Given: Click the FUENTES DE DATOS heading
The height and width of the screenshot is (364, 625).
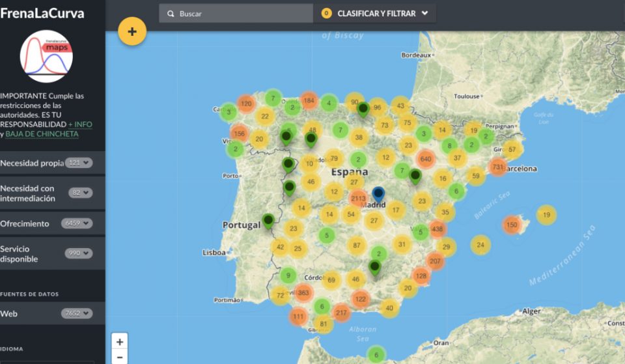Looking at the screenshot, I should 29,294.
